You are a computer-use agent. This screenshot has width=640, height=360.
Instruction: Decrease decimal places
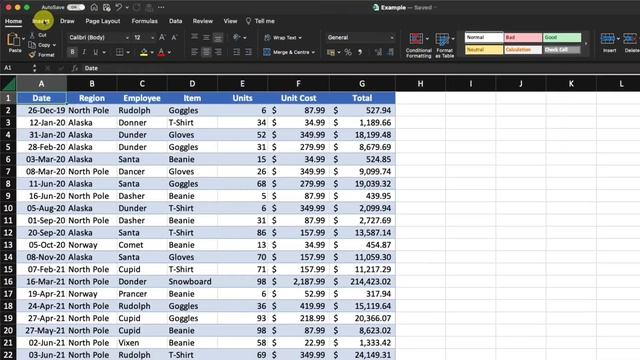[x=391, y=52]
